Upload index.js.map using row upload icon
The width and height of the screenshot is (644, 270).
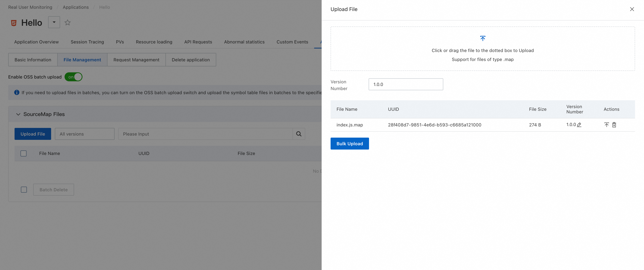(x=607, y=125)
